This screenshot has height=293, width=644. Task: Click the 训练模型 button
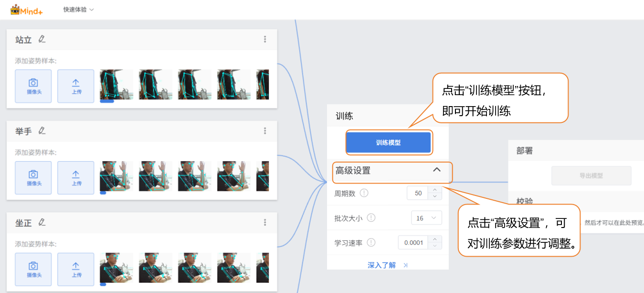tap(388, 142)
